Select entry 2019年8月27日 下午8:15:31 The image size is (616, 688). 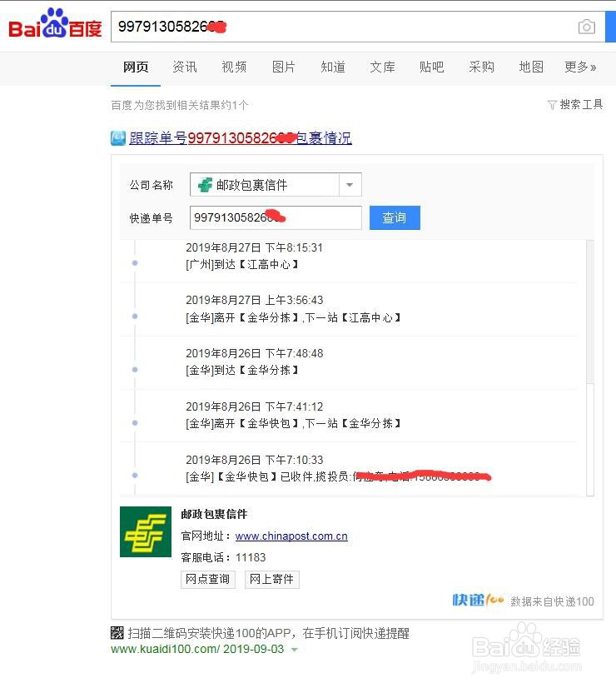[254, 248]
